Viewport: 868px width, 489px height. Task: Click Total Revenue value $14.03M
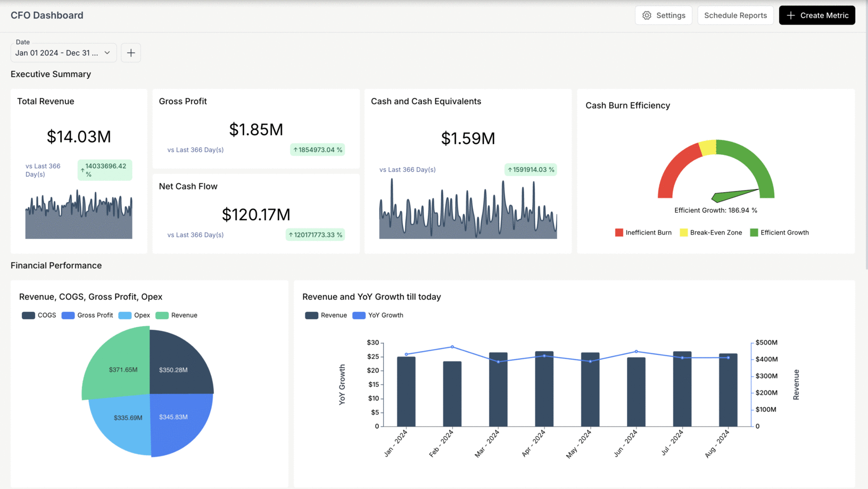tap(79, 137)
